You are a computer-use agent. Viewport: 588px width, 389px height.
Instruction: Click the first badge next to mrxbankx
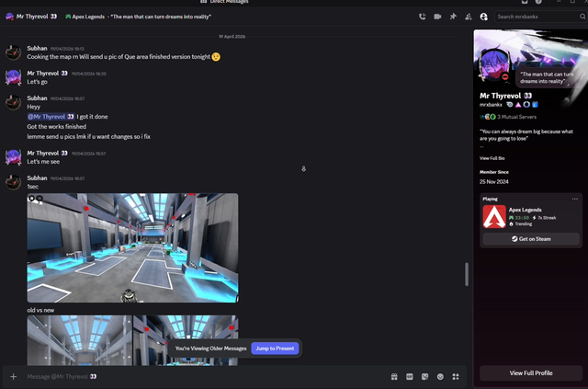509,105
